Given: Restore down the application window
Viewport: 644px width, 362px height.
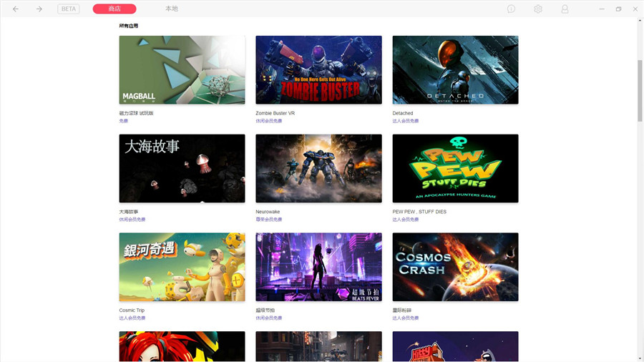Looking at the screenshot, I should [618, 9].
